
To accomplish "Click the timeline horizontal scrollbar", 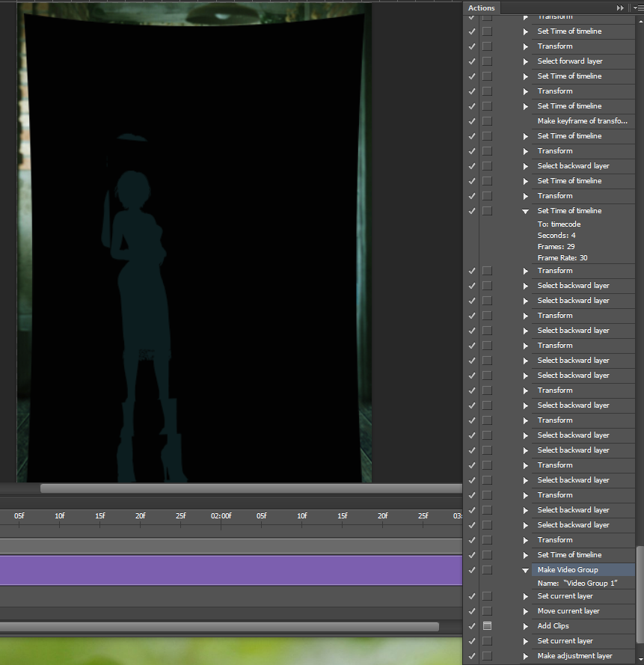I will click(219, 626).
